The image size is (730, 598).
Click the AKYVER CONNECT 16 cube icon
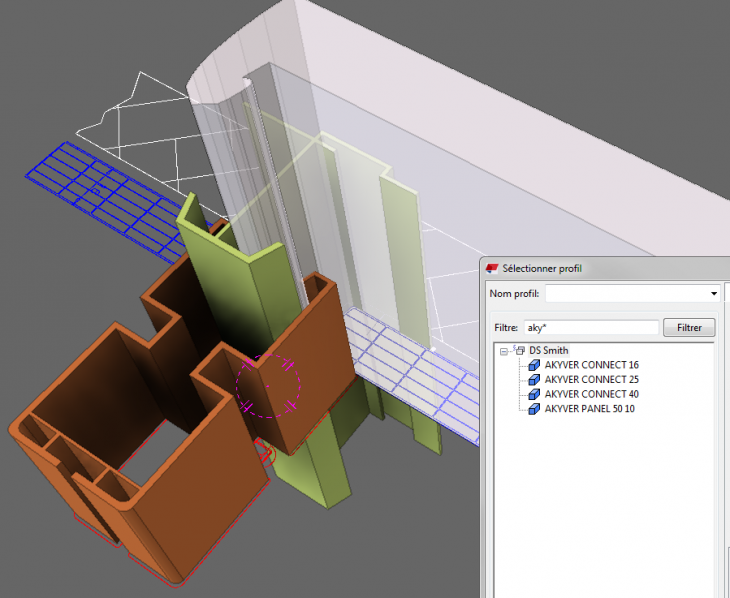[535, 365]
